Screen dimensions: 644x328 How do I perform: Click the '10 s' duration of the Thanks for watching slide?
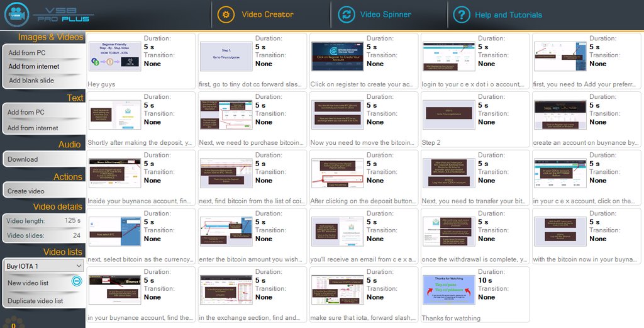[x=485, y=280]
